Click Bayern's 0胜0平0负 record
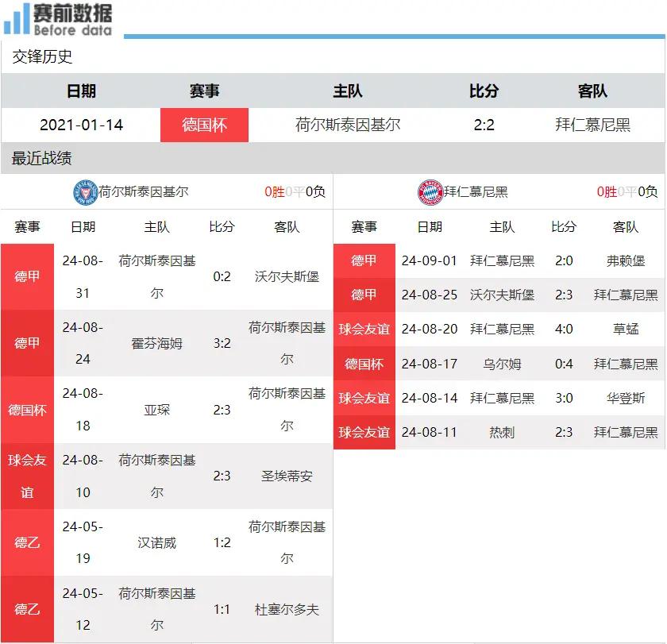The height and width of the screenshot is (644, 667). [627, 192]
